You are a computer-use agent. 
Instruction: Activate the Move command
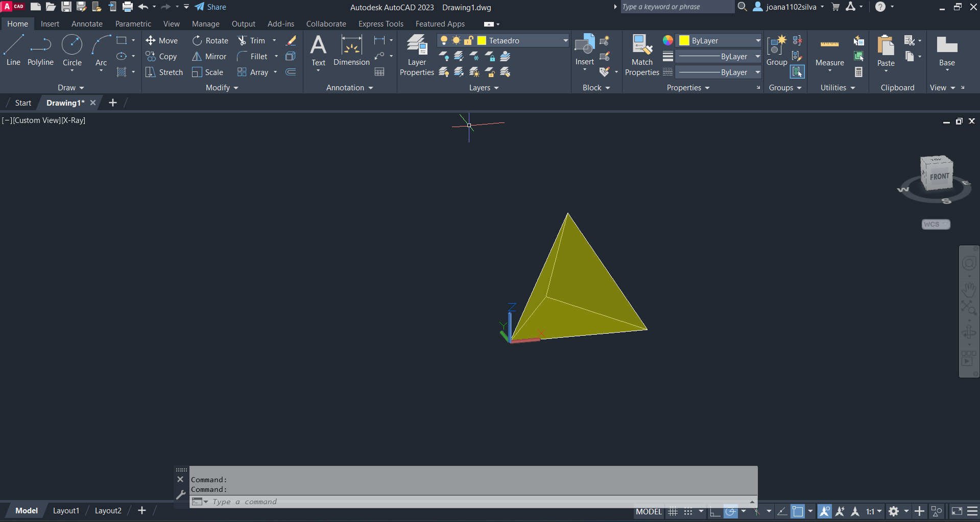point(161,40)
